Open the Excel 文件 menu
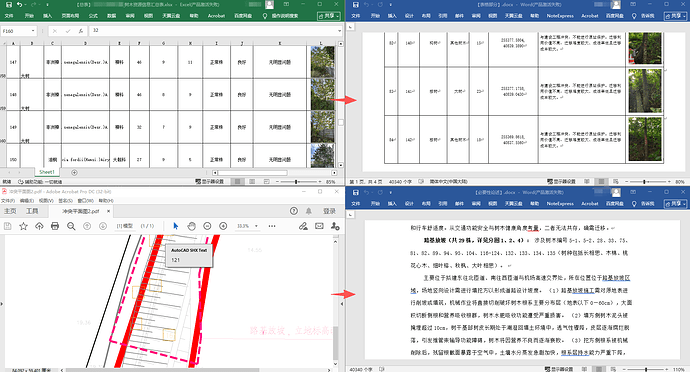The width and height of the screenshot is (690, 372). click(9, 16)
